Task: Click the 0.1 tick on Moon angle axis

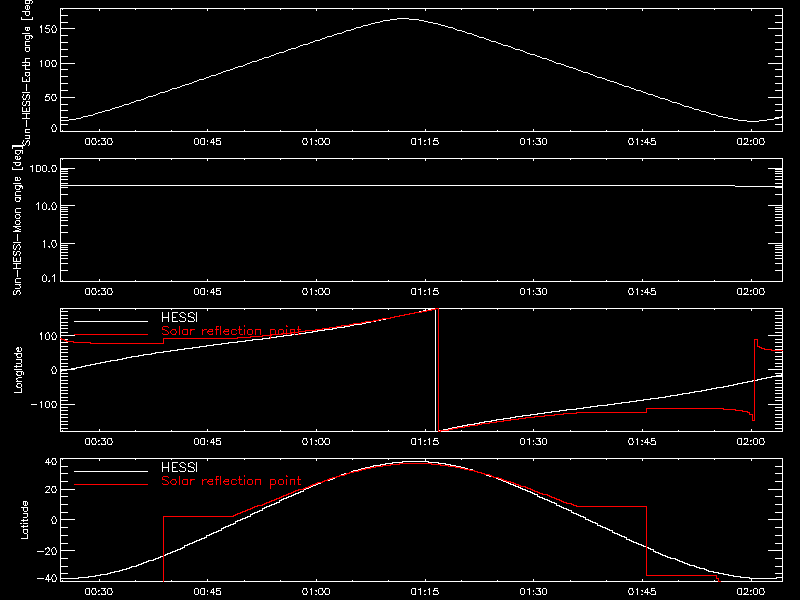Action: coord(49,278)
